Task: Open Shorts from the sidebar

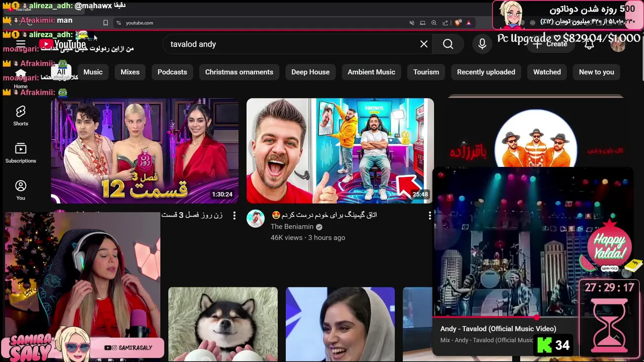Action: coord(21,116)
